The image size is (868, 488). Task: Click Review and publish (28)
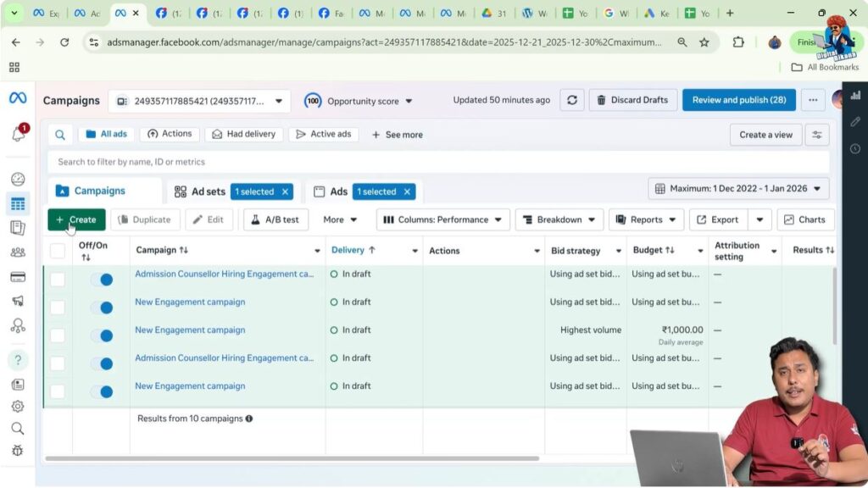click(738, 99)
